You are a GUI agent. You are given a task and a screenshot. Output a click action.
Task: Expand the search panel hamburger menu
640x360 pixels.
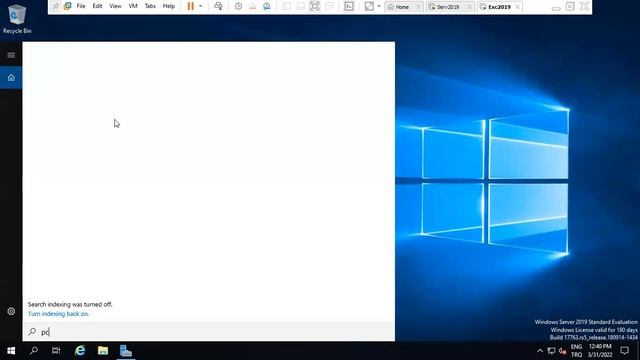[11, 55]
